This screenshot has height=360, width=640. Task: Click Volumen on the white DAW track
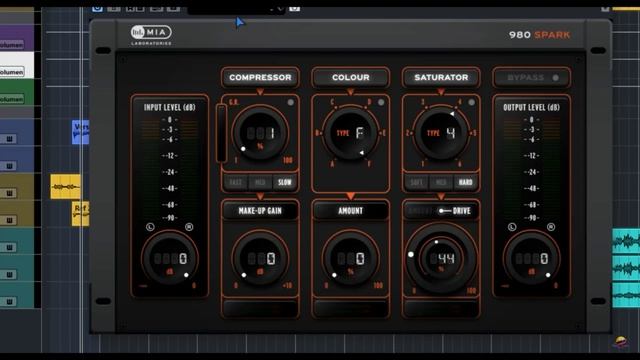click(x=11, y=72)
